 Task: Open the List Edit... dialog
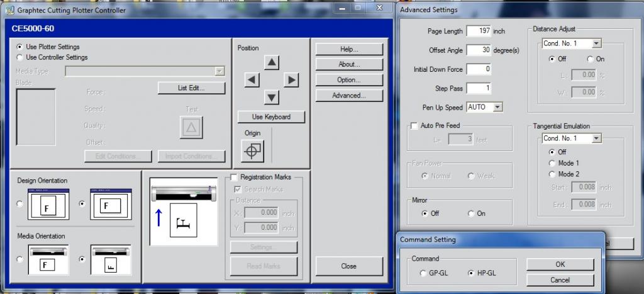pos(191,88)
